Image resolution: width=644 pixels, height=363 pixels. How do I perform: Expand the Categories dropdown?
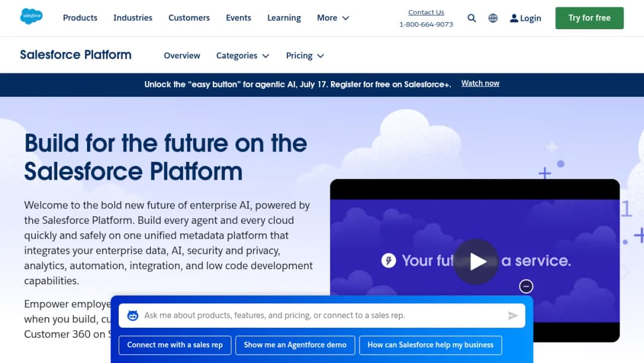(x=243, y=56)
